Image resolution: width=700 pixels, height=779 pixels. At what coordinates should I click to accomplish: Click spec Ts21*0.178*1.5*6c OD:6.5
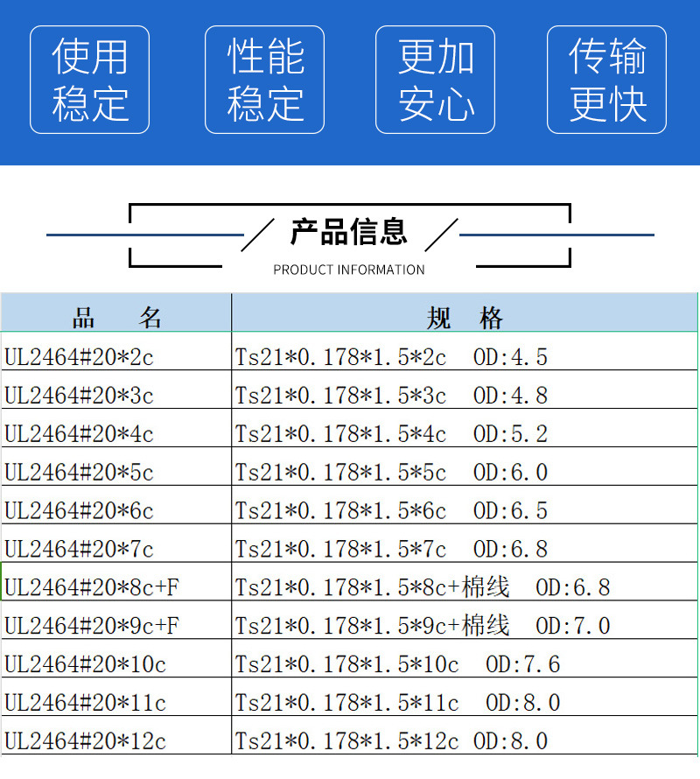pyautogui.click(x=465, y=505)
